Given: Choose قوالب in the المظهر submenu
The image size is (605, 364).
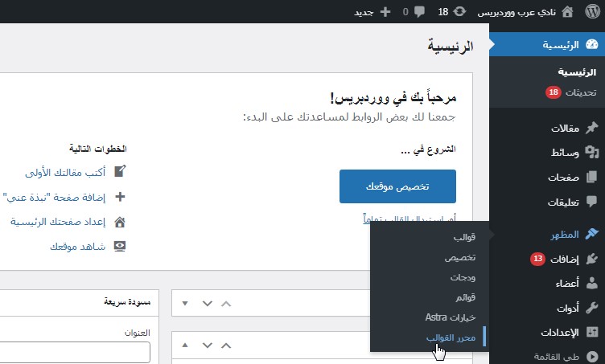Looking at the screenshot, I should click(461, 239).
